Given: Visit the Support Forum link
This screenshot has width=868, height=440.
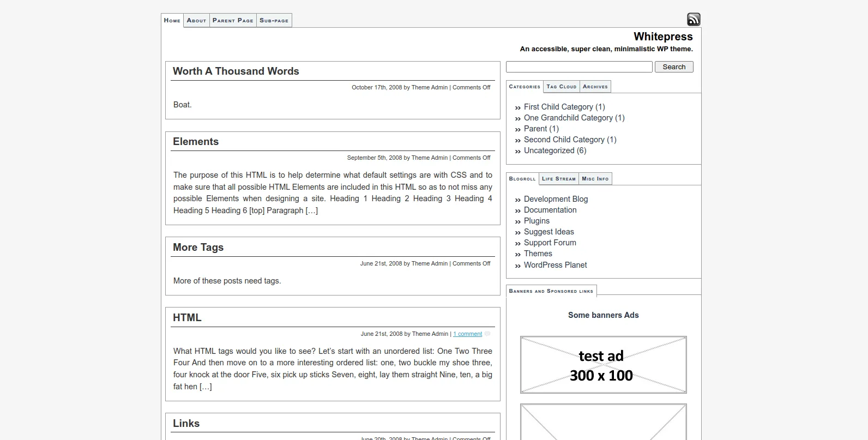Looking at the screenshot, I should [x=550, y=243].
